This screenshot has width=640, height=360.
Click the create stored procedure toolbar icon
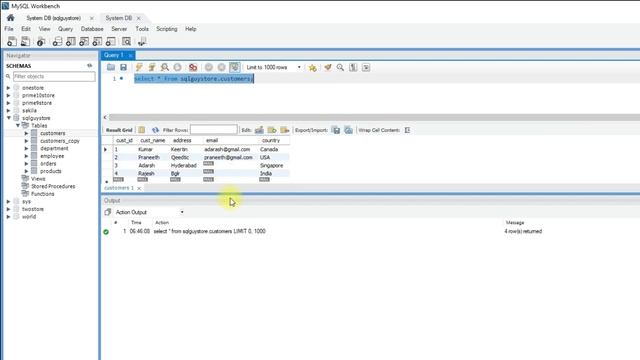pyautogui.click(x=97, y=41)
